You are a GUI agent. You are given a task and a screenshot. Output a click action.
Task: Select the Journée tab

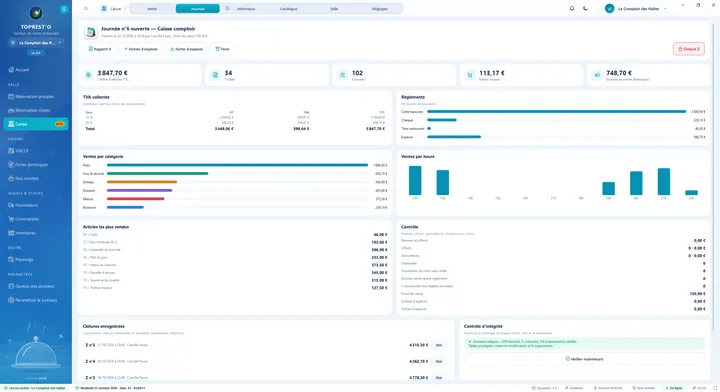click(197, 9)
